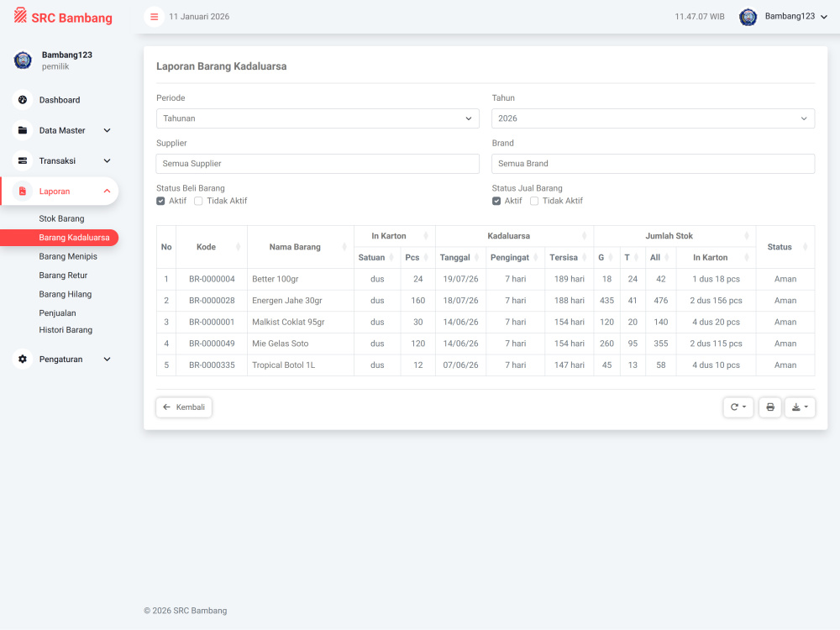Sort by Jumlah Stok In Karton arrows
The width and height of the screenshot is (840, 630).
[x=747, y=258]
